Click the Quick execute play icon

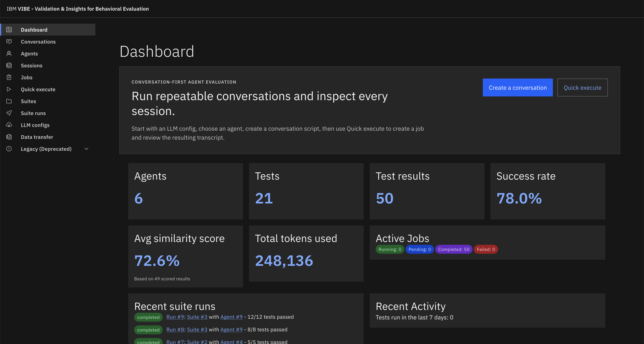(9, 89)
